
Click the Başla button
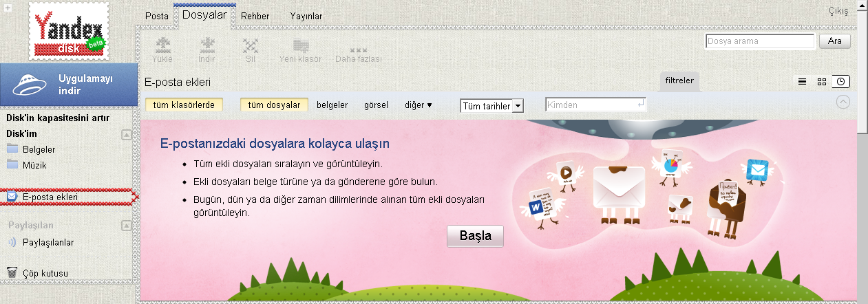coord(476,236)
